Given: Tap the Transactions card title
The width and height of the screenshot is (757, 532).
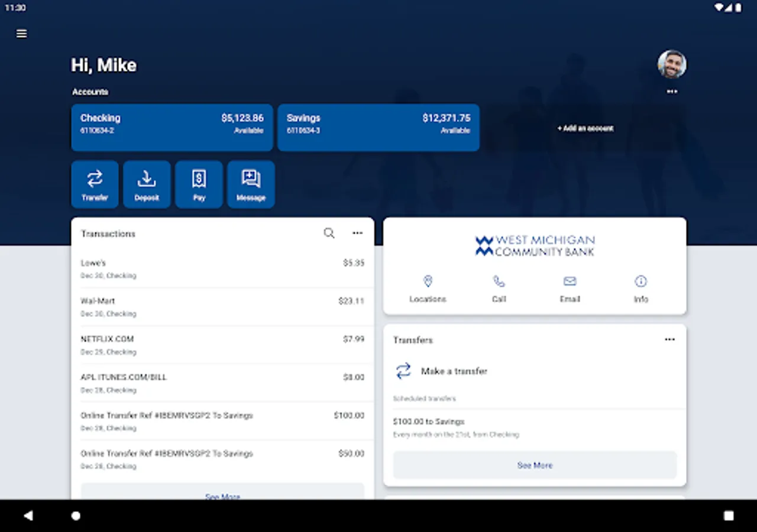Looking at the screenshot, I should (x=108, y=234).
